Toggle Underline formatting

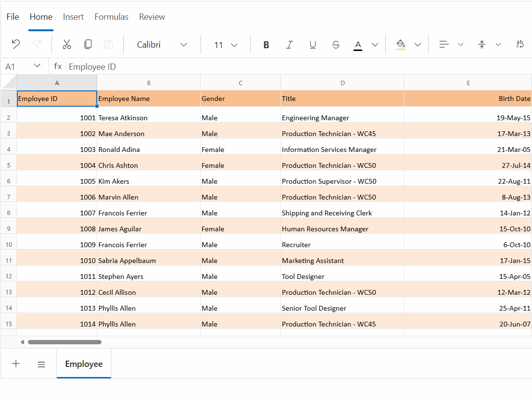313,45
